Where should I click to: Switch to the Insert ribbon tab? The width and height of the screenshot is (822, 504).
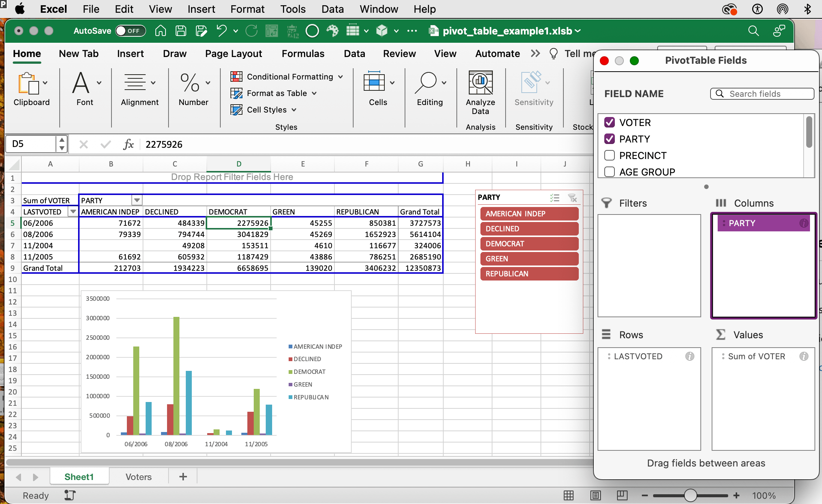coord(130,54)
